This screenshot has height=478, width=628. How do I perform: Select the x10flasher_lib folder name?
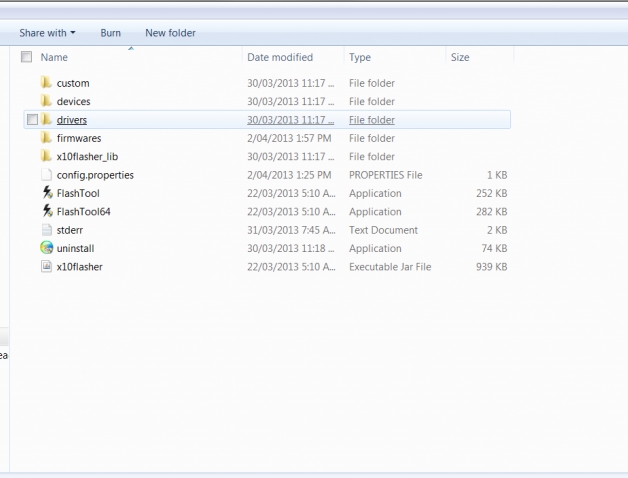click(x=87, y=157)
